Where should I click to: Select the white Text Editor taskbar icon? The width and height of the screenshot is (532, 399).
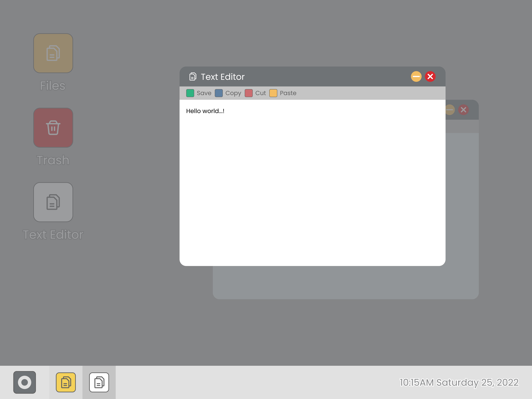pos(99,382)
